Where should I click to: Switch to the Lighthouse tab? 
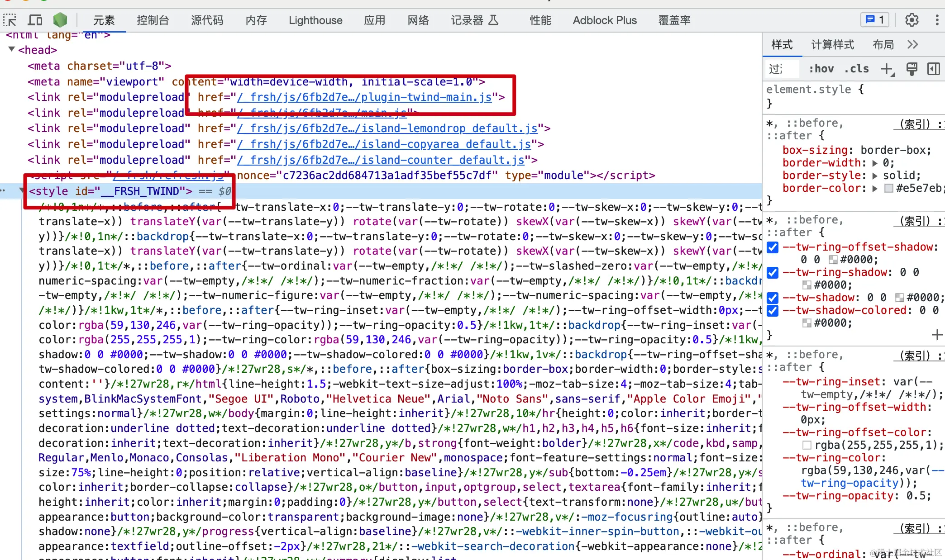coord(315,20)
